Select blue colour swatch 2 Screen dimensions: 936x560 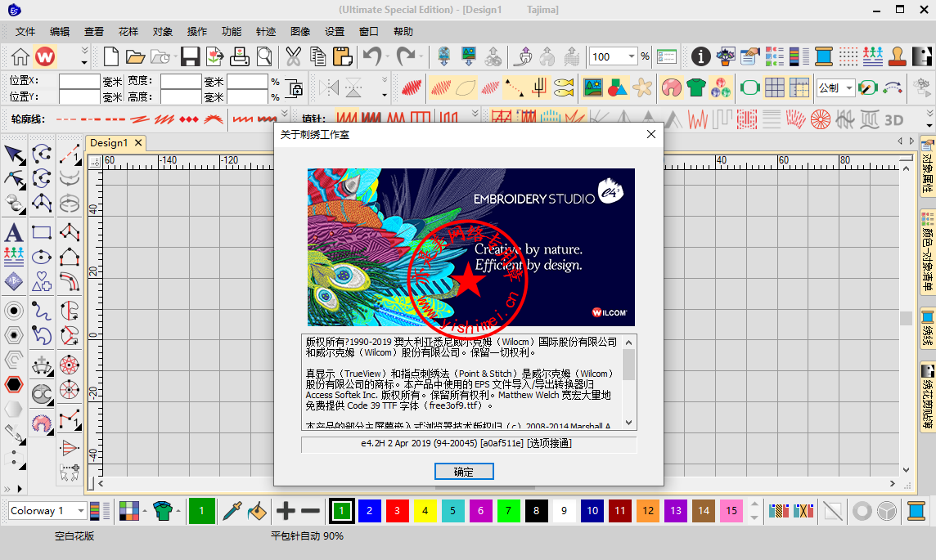click(x=370, y=510)
